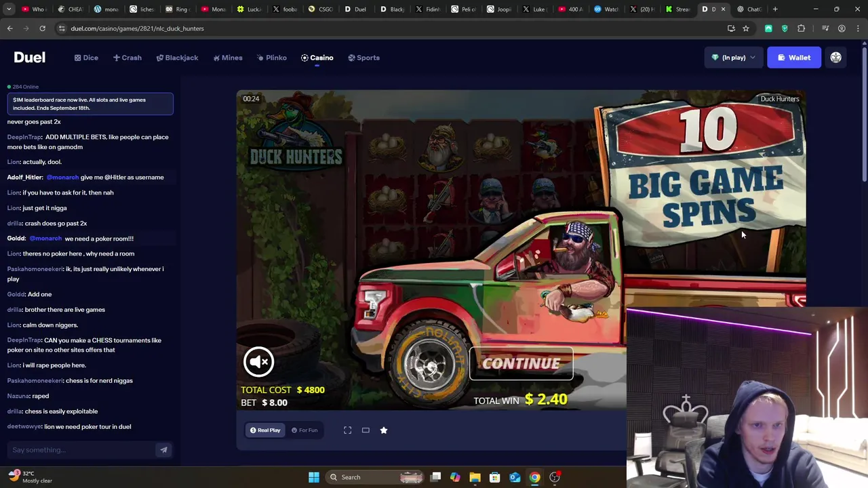Send chat message with paper plane icon
Viewport: 868px width, 488px height.
[163, 450]
